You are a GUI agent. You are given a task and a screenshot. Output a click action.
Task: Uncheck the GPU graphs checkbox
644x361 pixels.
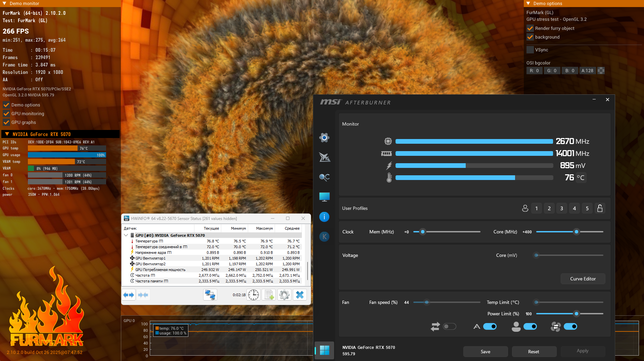click(x=6, y=122)
